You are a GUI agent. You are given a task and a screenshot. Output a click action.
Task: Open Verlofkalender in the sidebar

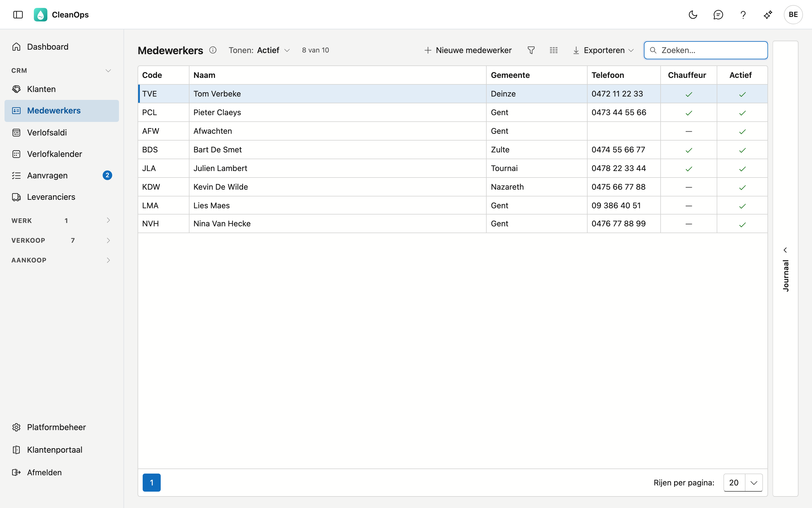[x=62, y=154]
